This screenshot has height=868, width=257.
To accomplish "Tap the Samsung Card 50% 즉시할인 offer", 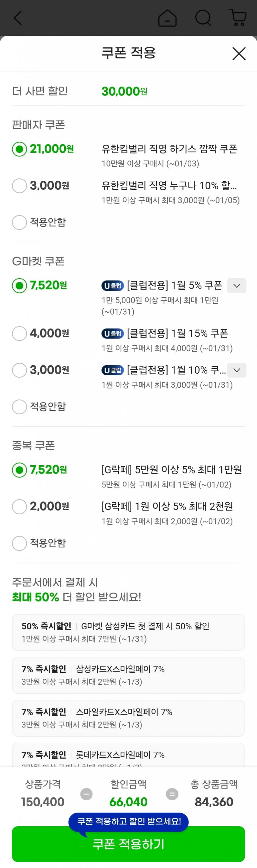I will coord(128,632).
